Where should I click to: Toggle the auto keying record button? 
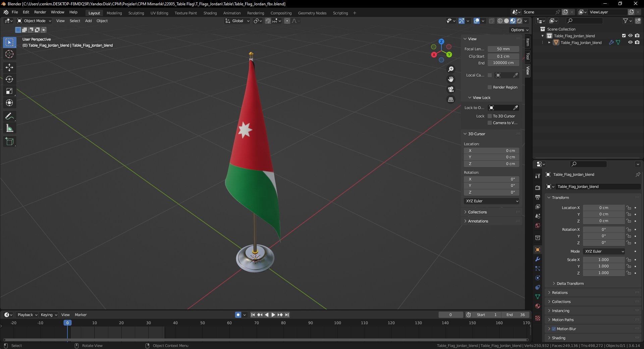238,315
